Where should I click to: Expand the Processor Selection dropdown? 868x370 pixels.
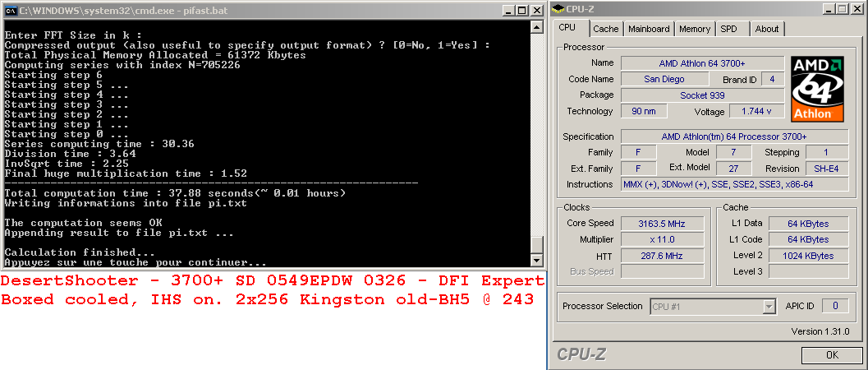pos(768,307)
